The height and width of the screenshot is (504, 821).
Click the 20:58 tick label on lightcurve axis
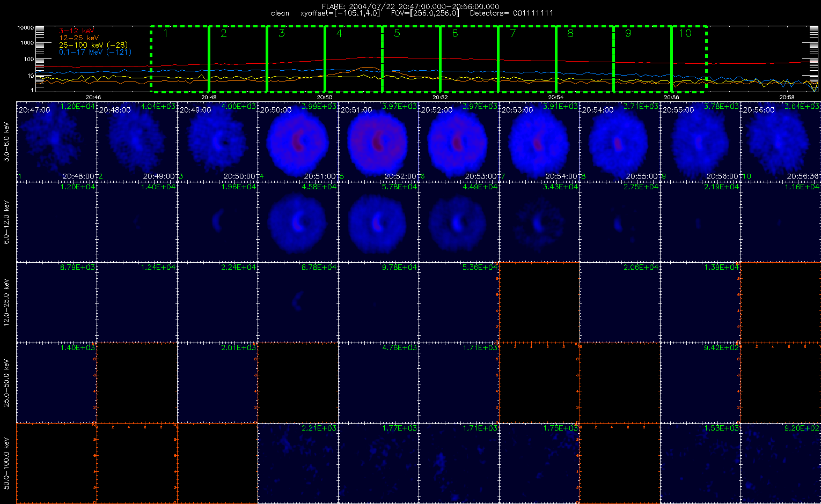click(787, 97)
